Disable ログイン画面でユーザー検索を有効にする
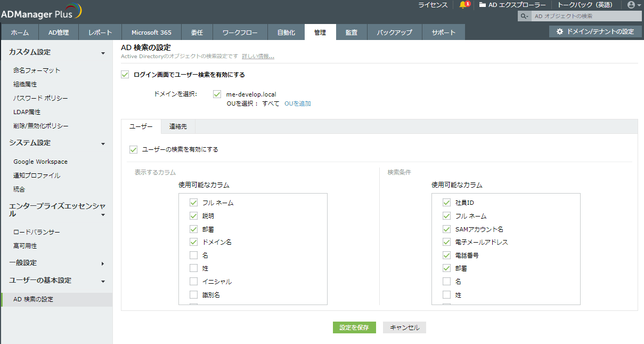644x344 pixels. pyautogui.click(x=125, y=75)
